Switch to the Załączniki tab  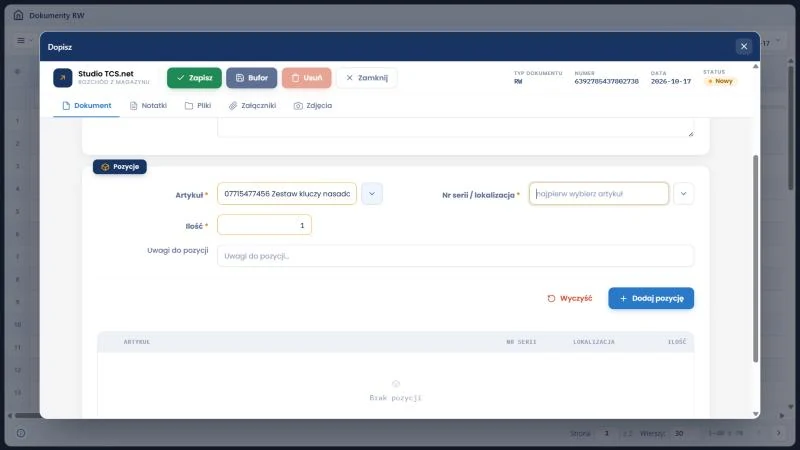click(x=253, y=106)
